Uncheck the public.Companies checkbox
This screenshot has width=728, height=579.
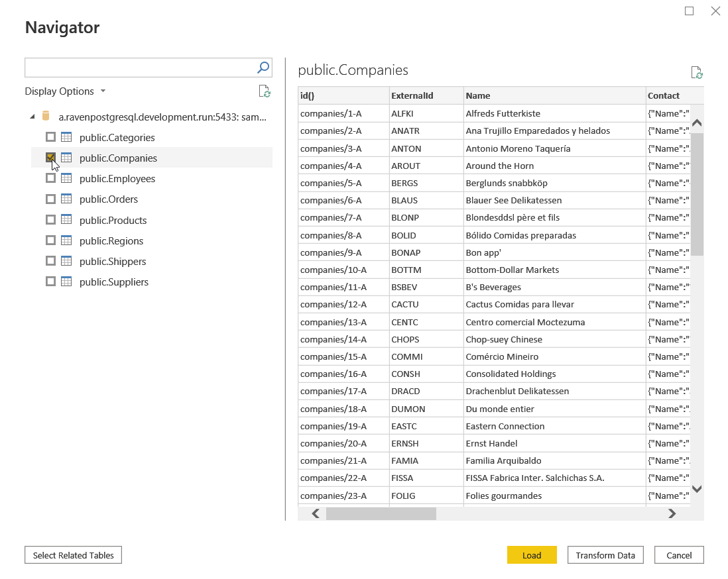tap(50, 158)
